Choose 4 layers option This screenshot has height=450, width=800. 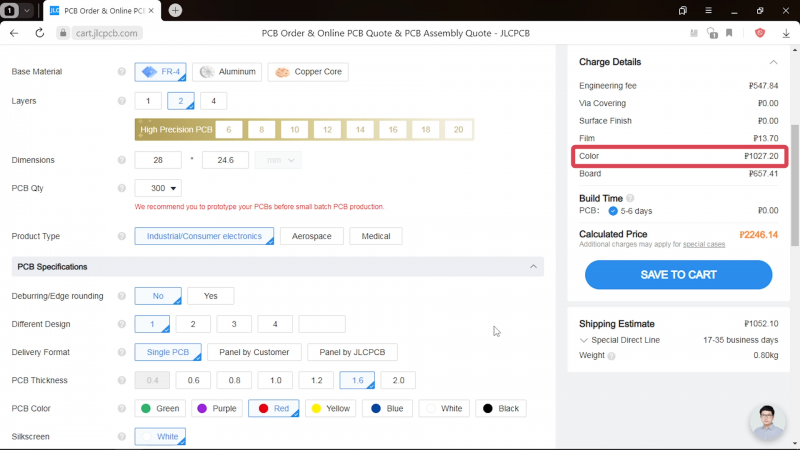tap(213, 101)
